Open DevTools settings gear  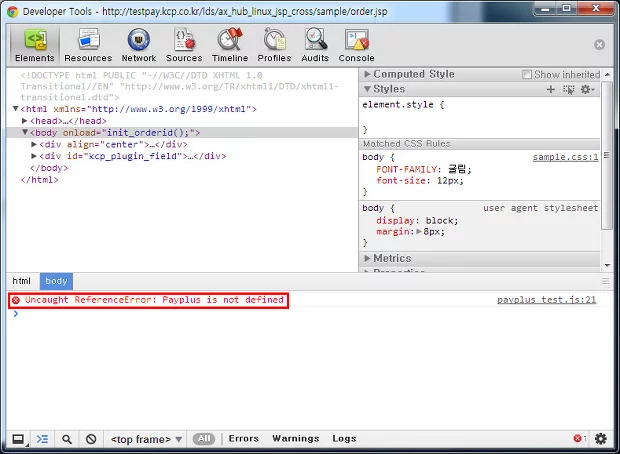600,439
